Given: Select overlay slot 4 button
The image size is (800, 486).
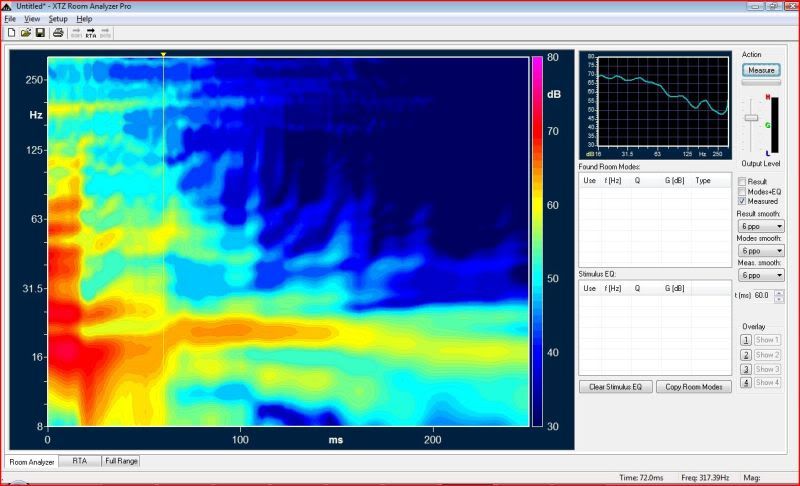Looking at the screenshot, I should click(x=745, y=383).
